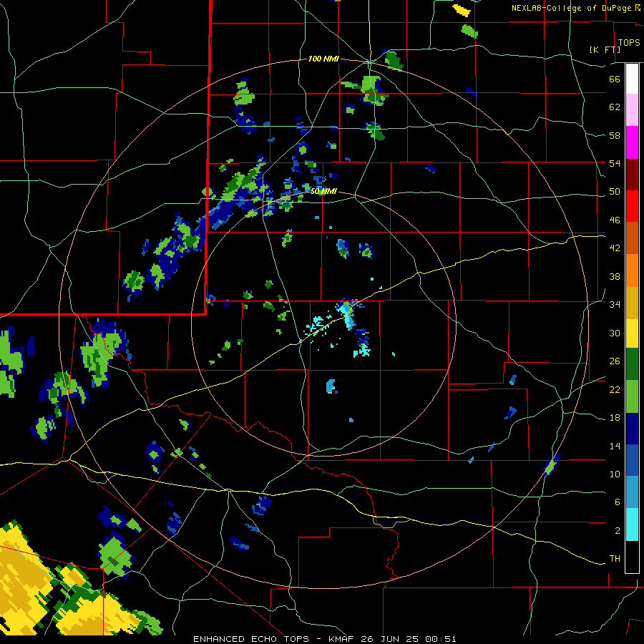The height and width of the screenshot is (644, 644).
Task: Click the Enhanced Echo Tops KMAF footer caption
Action: pyautogui.click(x=324, y=639)
